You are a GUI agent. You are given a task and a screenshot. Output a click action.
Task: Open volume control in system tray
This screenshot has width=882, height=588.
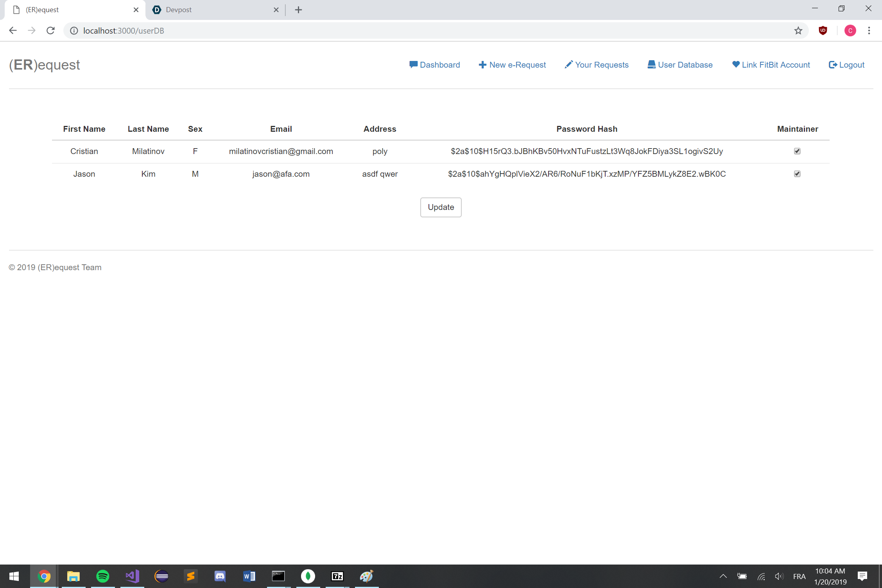click(778, 576)
